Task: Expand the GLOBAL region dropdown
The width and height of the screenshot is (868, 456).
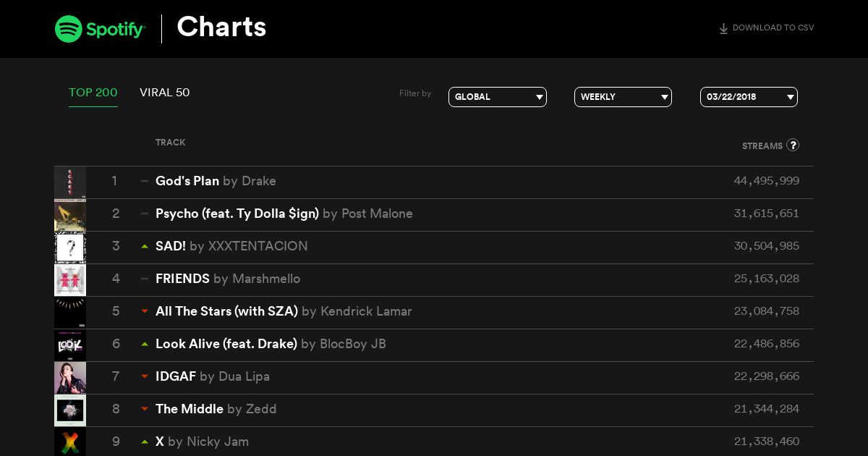Action: 498,97
